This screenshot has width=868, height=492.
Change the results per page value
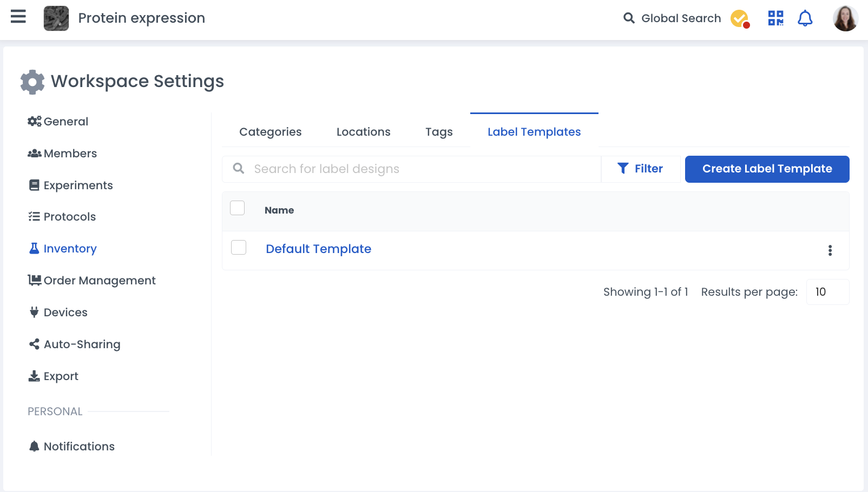827,292
